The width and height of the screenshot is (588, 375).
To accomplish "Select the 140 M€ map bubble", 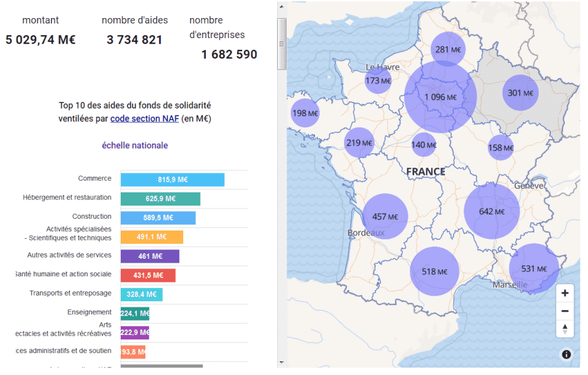I will (x=423, y=145).
